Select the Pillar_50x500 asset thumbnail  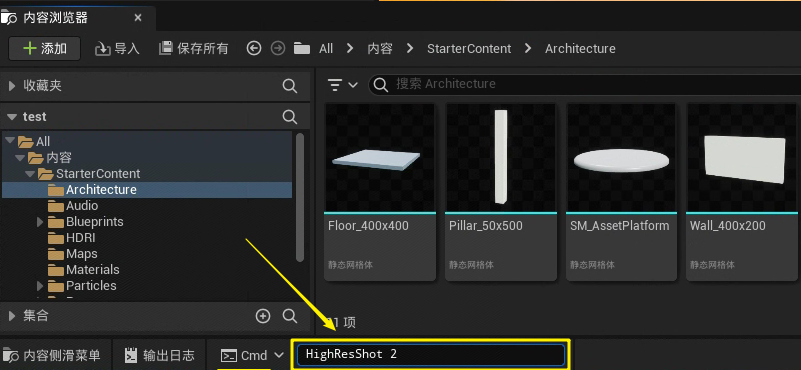pyautogui.click(x=501, y=157)
